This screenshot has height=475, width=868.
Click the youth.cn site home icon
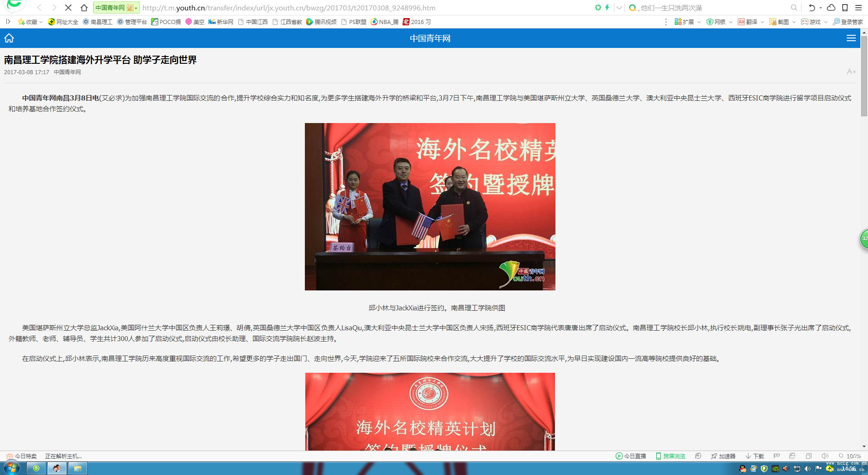(x=9, y=38)
